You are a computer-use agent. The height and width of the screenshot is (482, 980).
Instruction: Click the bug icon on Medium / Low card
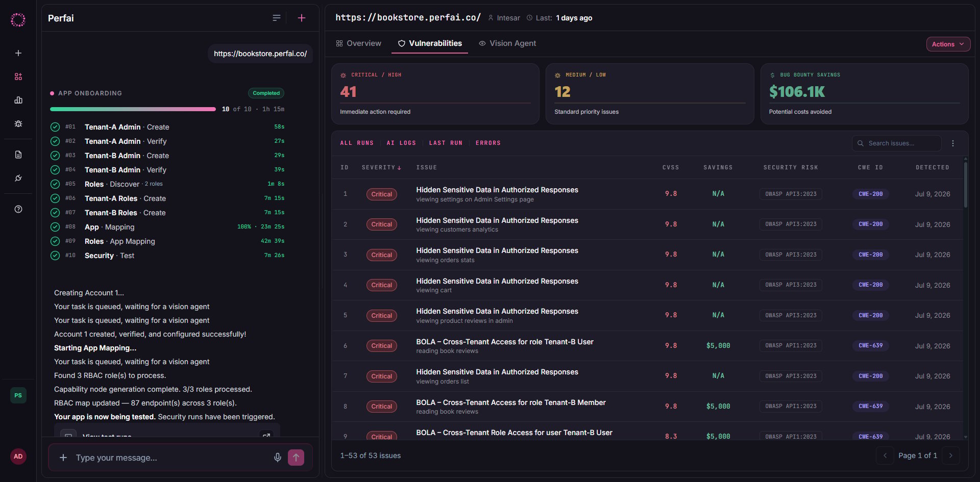(558, 75)
